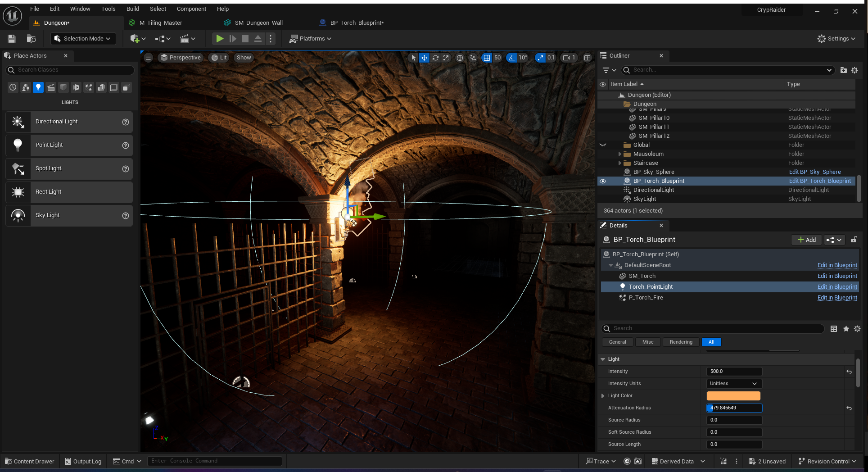Select the Volumes category icon
Screen dimensions: 868x472
coord(114,87)
